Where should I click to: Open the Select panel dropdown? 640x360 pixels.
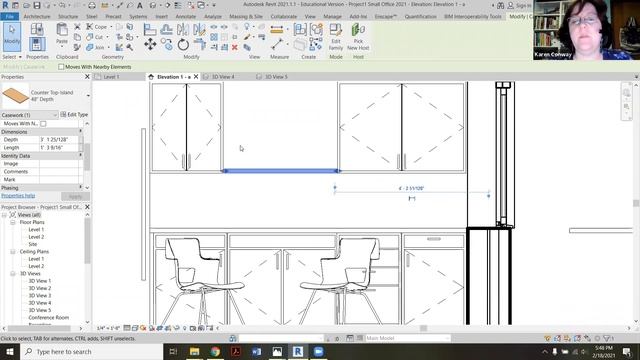click(x=11, y=57)
